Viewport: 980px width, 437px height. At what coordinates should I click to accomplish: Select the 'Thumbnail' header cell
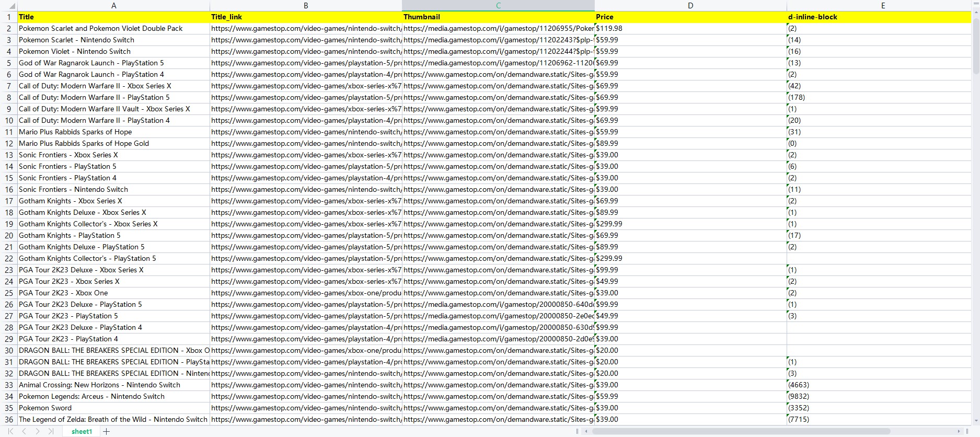coord(498,17)
